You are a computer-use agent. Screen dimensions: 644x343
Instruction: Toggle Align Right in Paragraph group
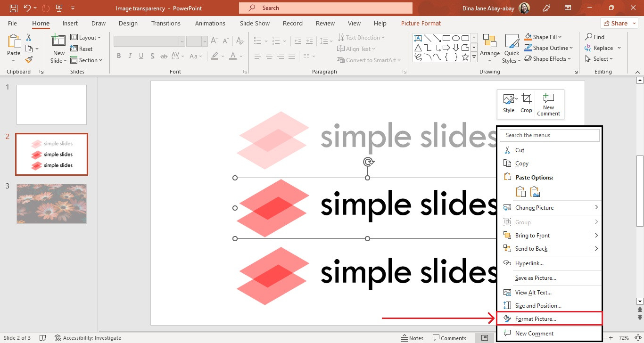(281, 56)
